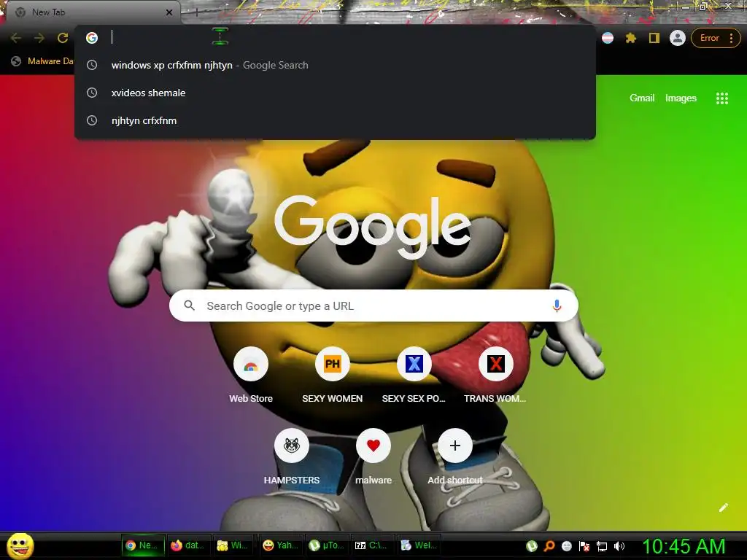Toggle the side panel icon

click(654, 38)
